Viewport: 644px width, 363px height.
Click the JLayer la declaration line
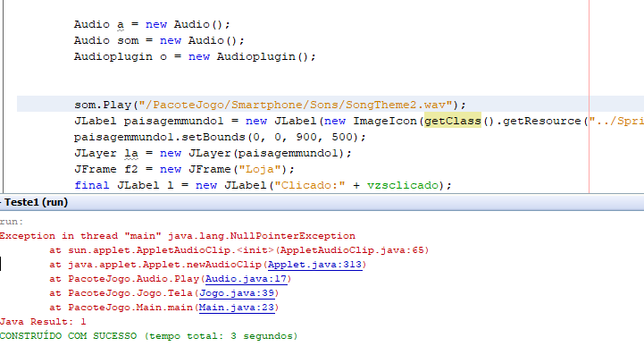pyautogui.click(x=213, y=154)
